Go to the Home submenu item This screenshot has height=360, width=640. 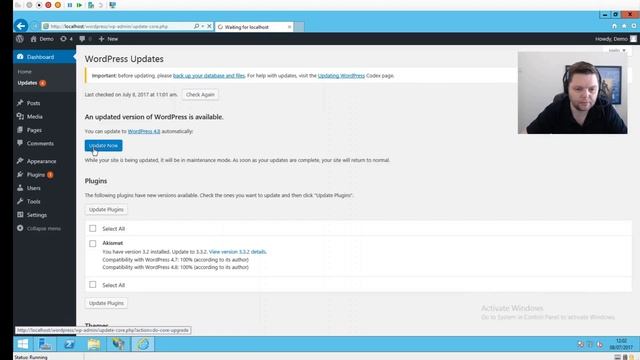(x=24, y=71)
